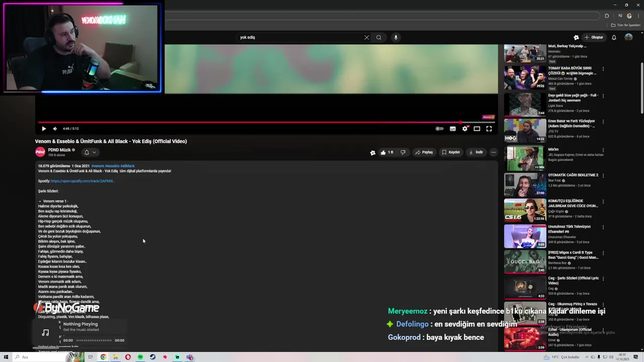Open Chrome profile avatar in toolbar
This screenshot has height=362, width=644.
pyautogui.click(x=629, y=16)
